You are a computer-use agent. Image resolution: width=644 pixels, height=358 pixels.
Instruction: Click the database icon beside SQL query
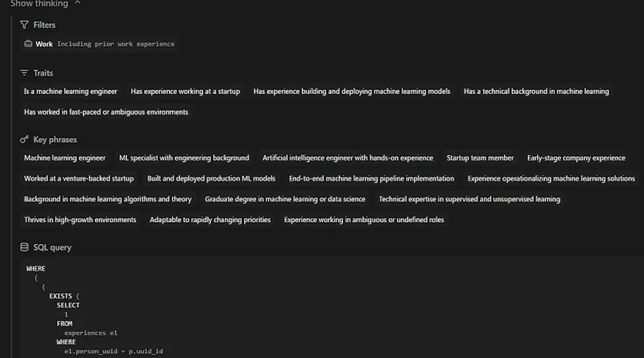(25, 247)
